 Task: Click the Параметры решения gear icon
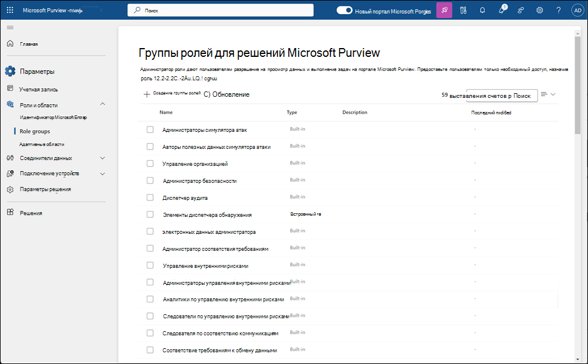(x=10, y=189)
